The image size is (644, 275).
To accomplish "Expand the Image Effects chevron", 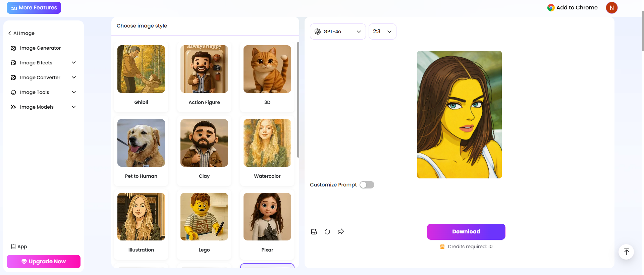I will coord(74,63).
